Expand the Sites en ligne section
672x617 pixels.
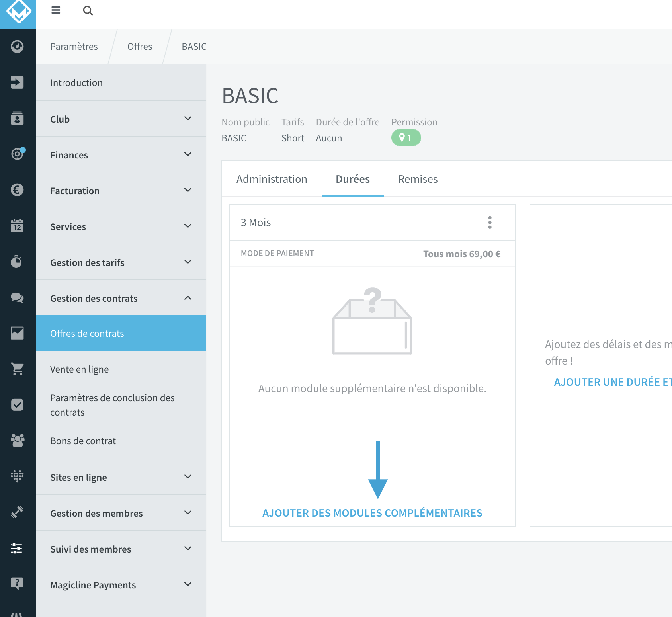121,477
